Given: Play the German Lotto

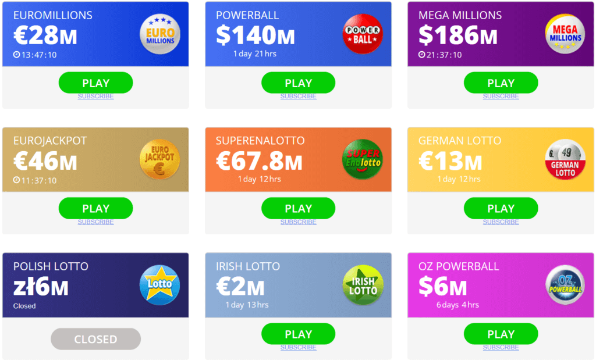Looking at the screenshot, I should [x=501, y=208].
